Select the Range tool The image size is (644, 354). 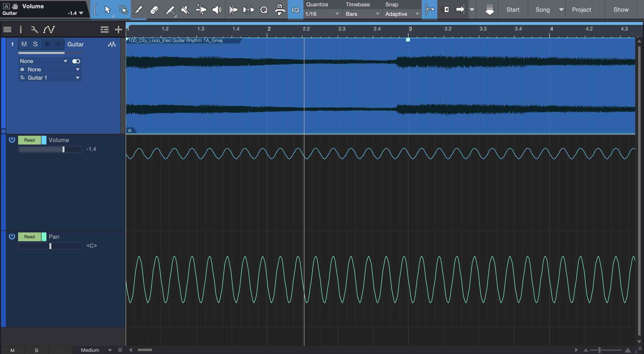point(123,10)
